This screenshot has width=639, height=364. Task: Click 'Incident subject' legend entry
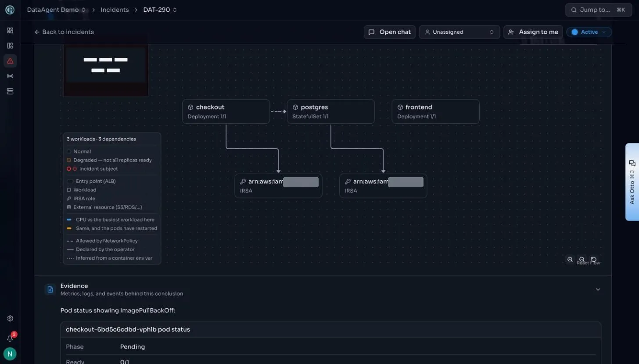(92, 169)
